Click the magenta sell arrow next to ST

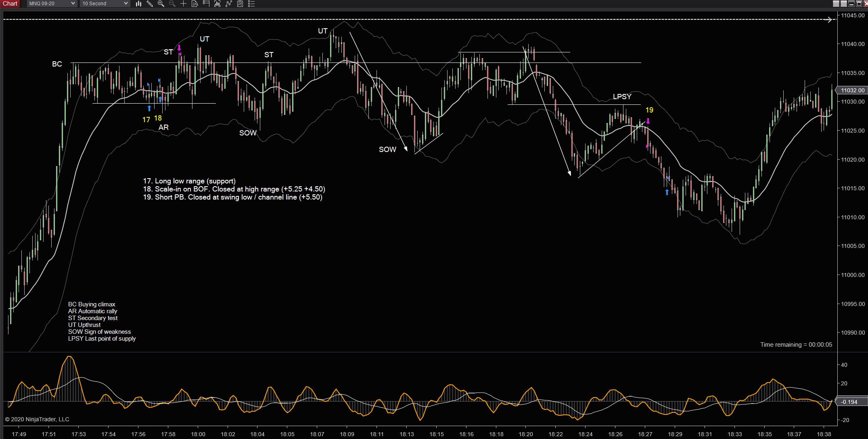click(179, 48)
